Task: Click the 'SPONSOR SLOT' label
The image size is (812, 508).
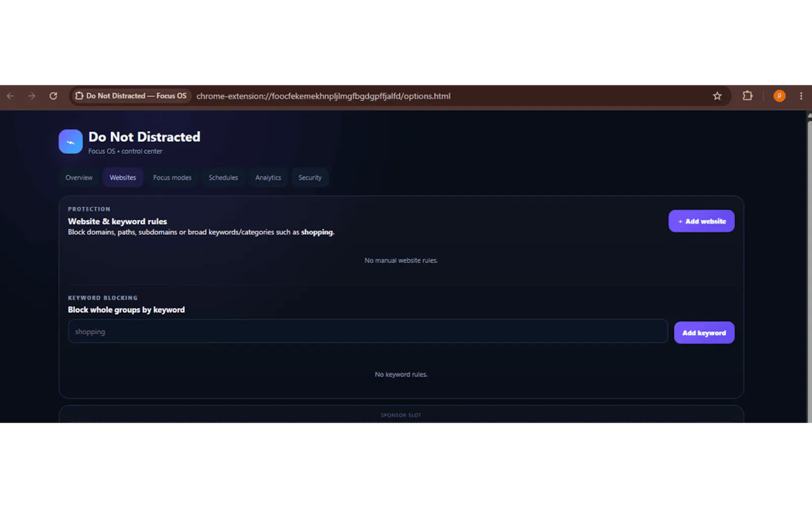Action: [x=401, y=415]
